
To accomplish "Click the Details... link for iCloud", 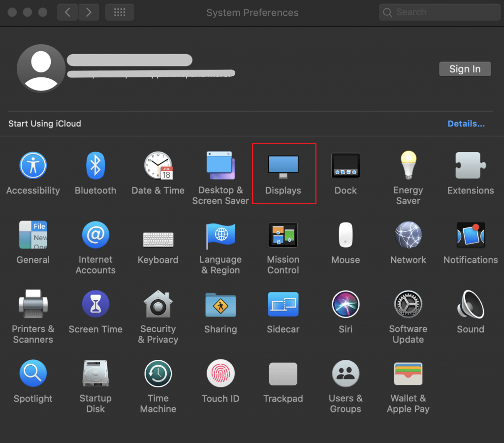I will tap(466, 124).
